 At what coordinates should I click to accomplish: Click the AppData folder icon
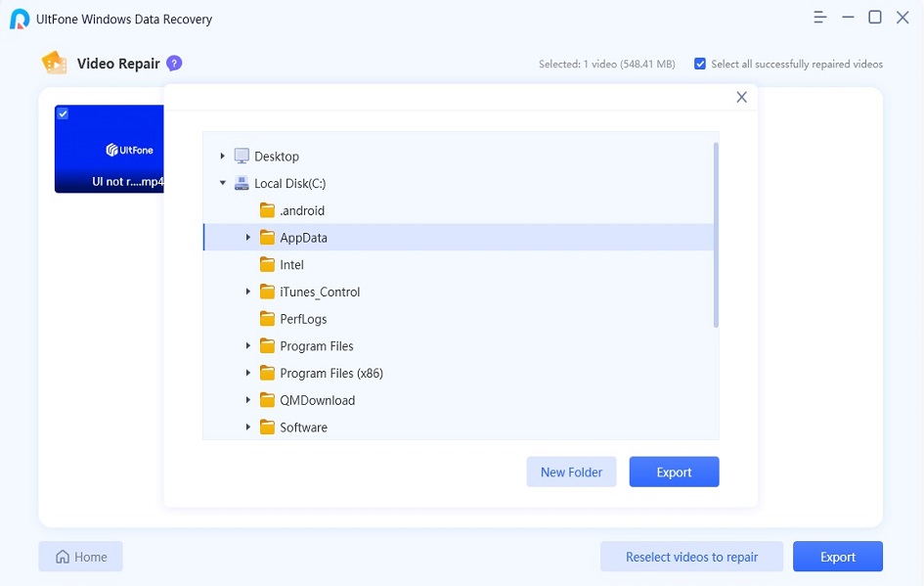coord(267,237)
